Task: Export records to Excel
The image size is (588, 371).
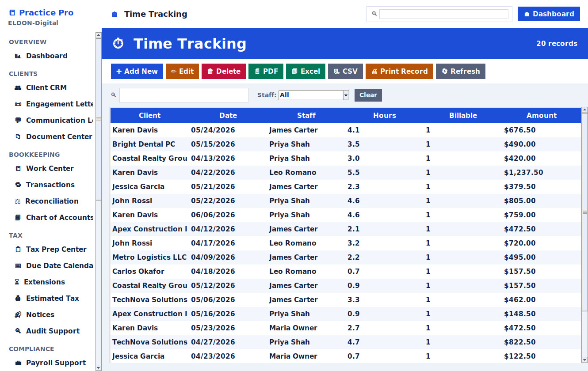Action: click(x=305, y=72)
